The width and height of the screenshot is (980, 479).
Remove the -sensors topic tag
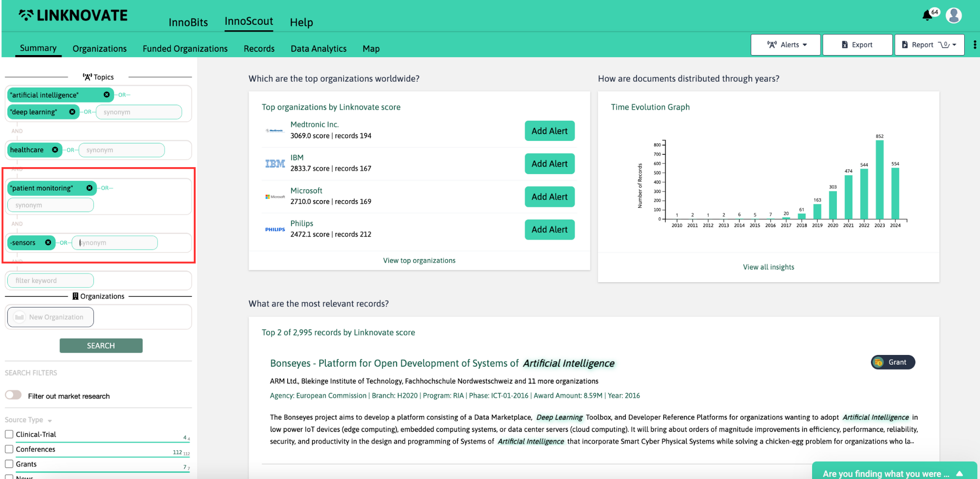click(x=48, y=242)
